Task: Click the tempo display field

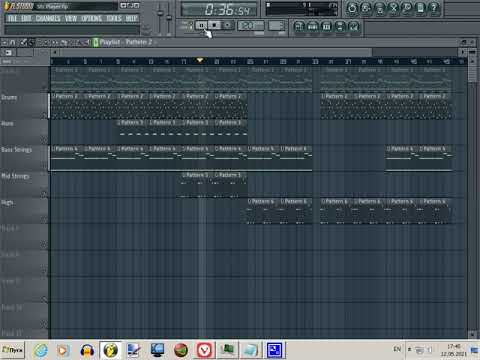Action: coord(251,25)
